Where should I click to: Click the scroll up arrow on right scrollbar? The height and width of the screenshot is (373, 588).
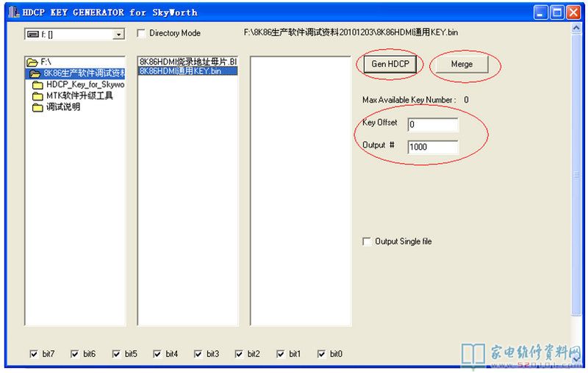576,28
